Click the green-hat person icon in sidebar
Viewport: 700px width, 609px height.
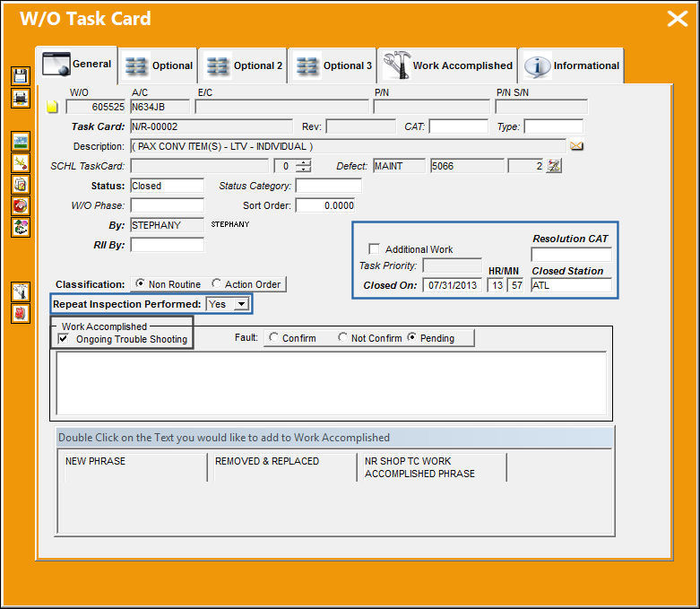pyautogui.click(x=21, y=228)
